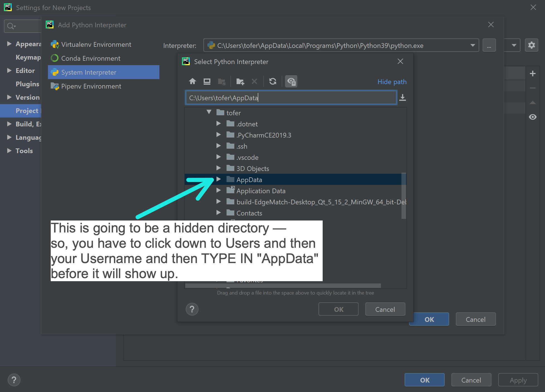Expand the AppData folder node
Viewport: 545px width, 392px height.
(219, 179)
